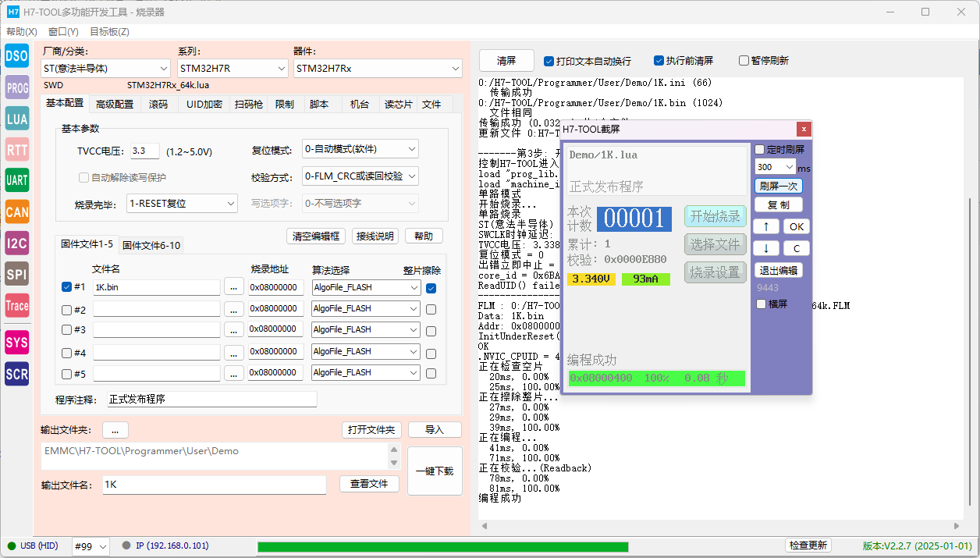Screen dimensions: 980x558
Task: Switch to the 高级配置 tab
Action: (x=114, y=104)
